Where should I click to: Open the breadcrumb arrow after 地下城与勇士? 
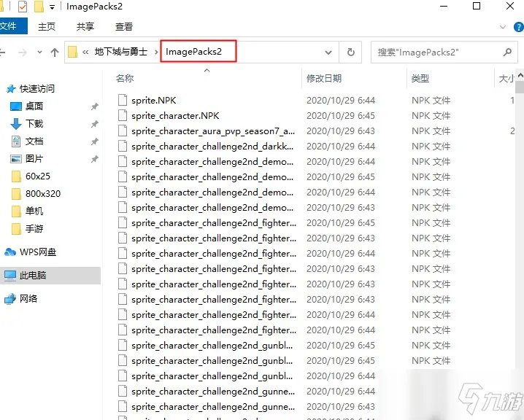[x=156, y=52]
